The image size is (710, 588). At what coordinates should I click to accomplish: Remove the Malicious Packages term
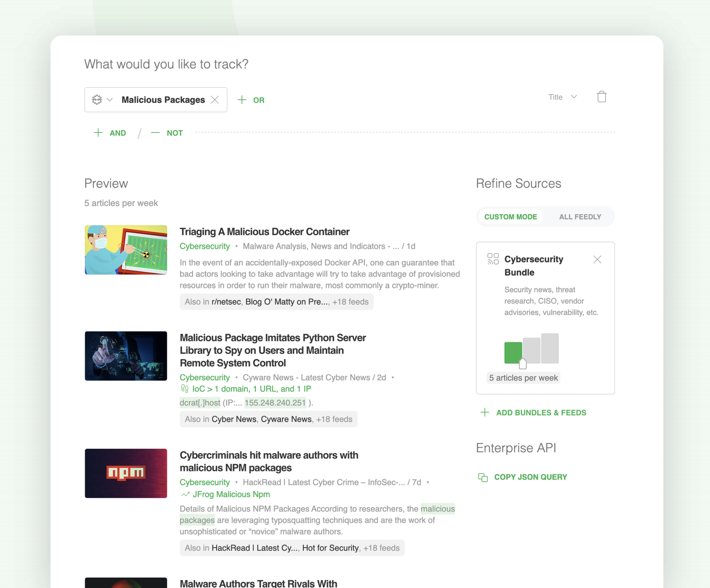215,100
